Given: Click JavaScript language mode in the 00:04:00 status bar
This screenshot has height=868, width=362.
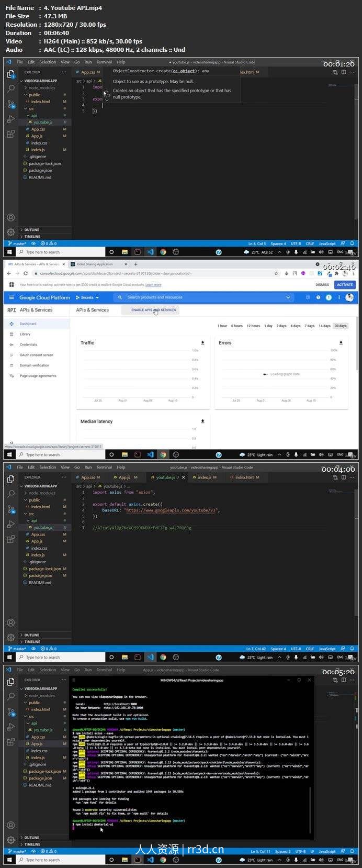Looking at the screenshot, I should click(x=327, y=649).
